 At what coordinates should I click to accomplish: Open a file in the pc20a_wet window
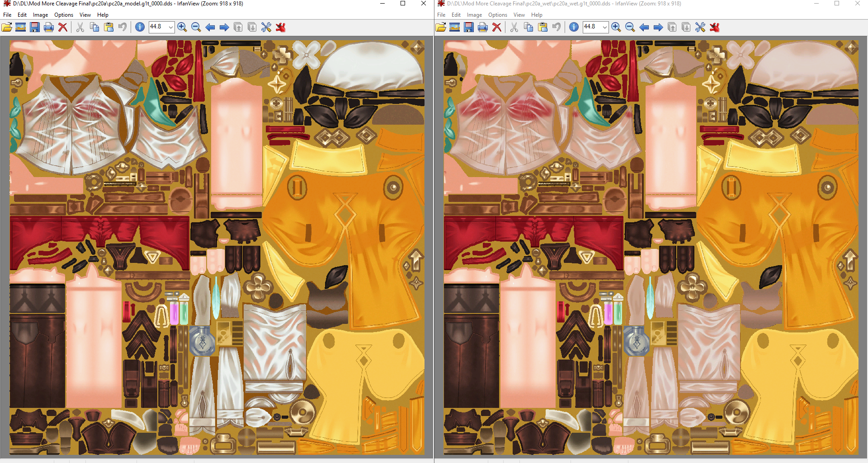pos(441,27)
